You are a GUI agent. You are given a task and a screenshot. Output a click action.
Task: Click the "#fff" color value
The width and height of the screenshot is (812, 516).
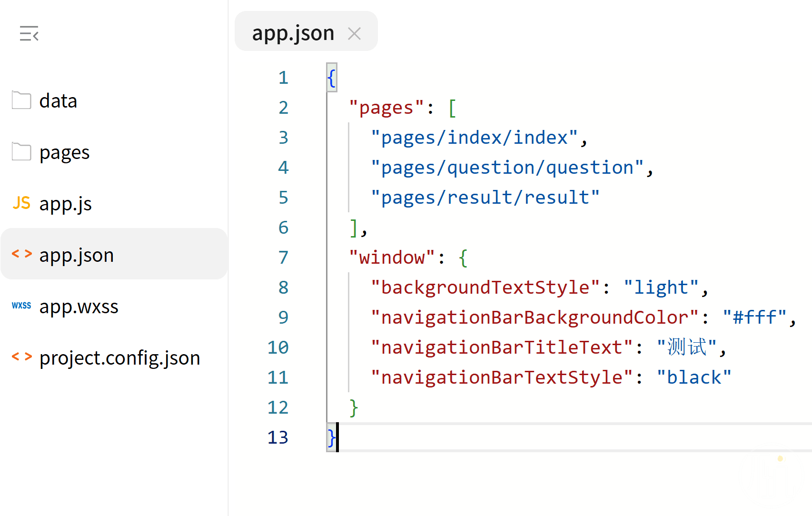(x=754, y=318)
